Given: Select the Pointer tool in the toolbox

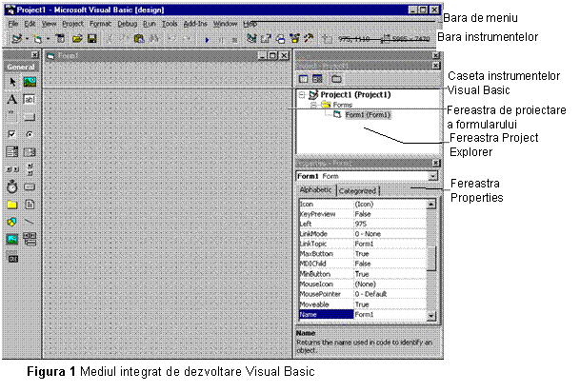Looking at the screenshot, I should pyautogui.click(x=12, y=82).
